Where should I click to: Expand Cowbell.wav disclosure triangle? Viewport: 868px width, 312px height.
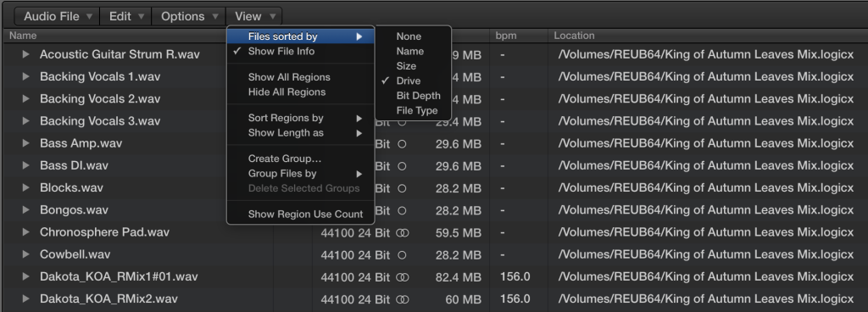pos(25,254)
